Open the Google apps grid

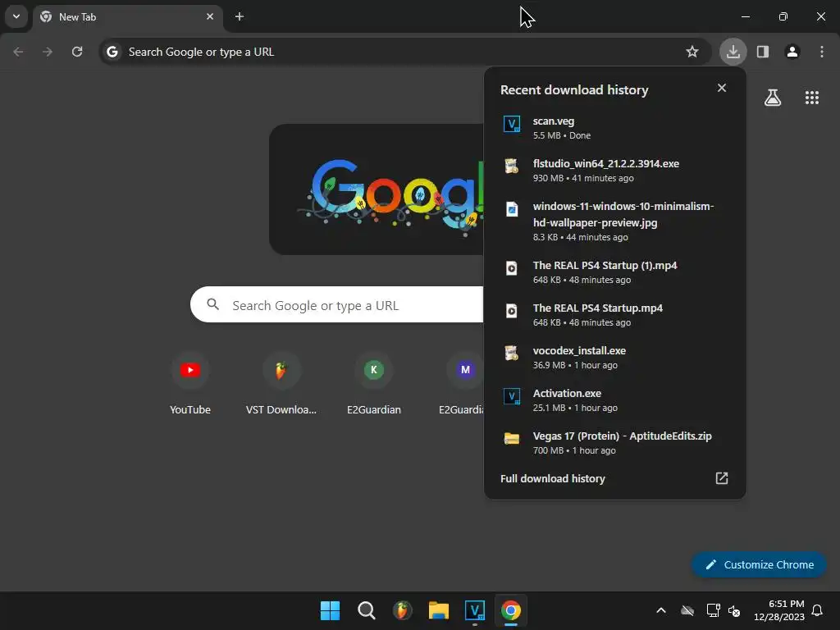pos(812,98)
